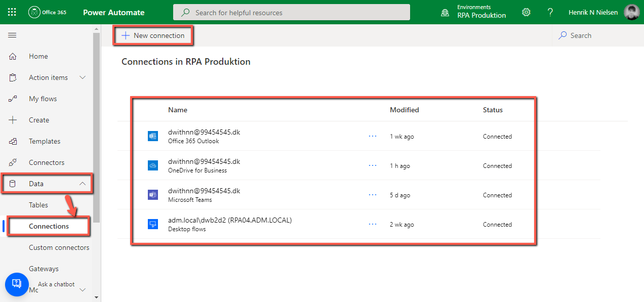Click the Microsoft Teams connection icon
644x302 pixels.
153,195
